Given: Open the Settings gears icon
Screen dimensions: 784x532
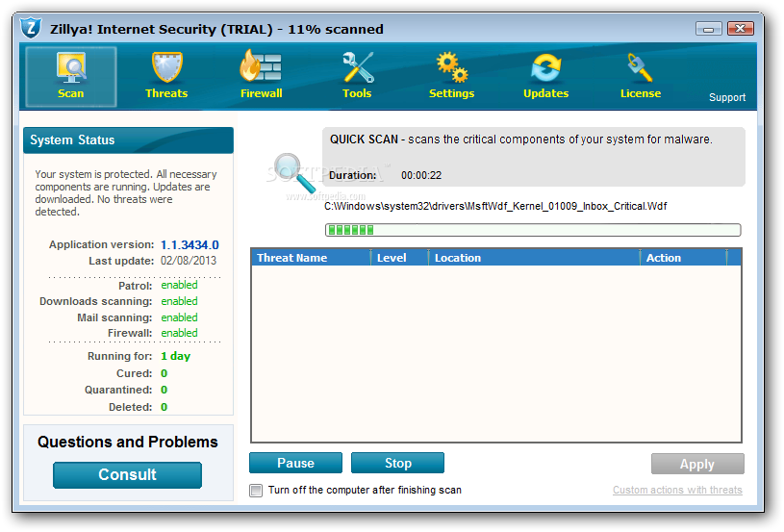Looking at the screenshot, I should click(451, 68).
